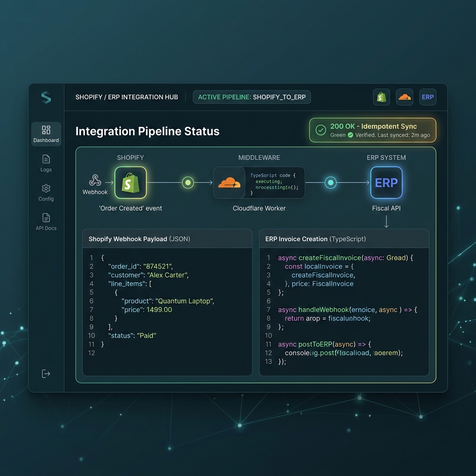Click the checkmark circle in status badge

coord(321,130)
